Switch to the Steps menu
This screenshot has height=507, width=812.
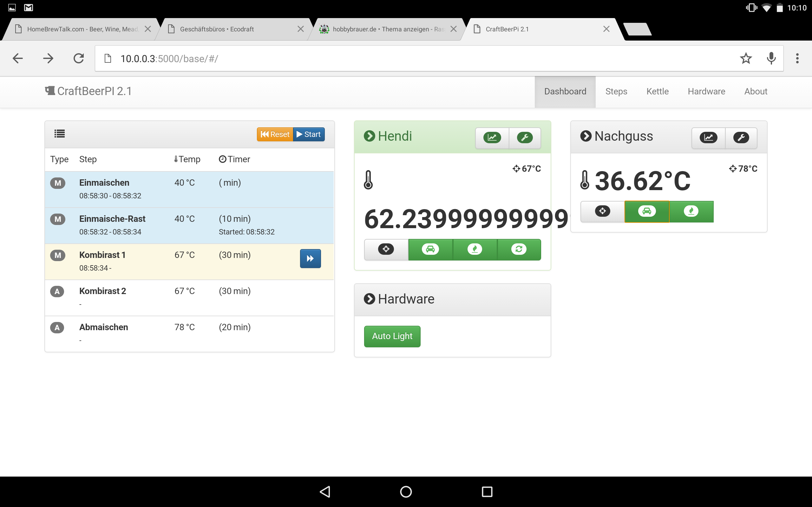616,92
